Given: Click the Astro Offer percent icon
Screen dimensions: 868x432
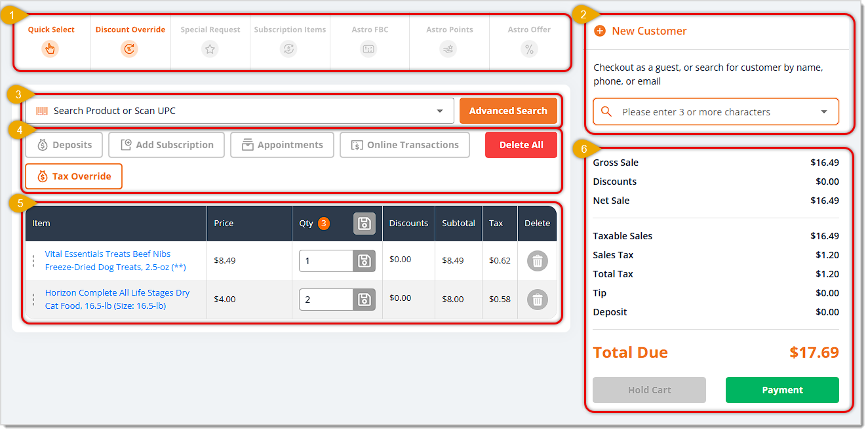Looking at the screenshot, I should pyautogui.click(x=529, y=49).
